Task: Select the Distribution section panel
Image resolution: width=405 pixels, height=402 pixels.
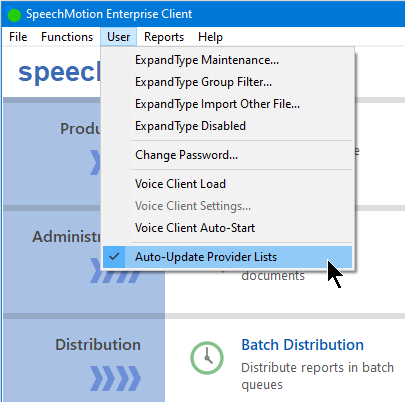Action: point(84,360)
